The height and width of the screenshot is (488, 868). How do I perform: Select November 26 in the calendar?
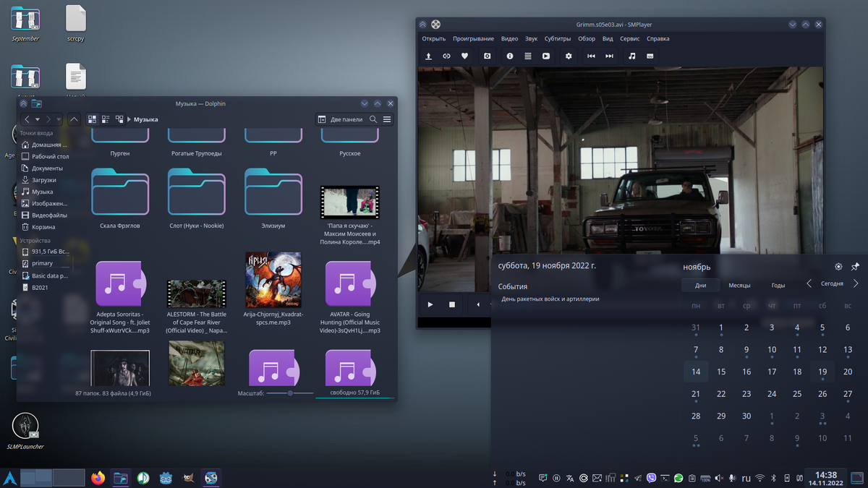click(822, 394)
